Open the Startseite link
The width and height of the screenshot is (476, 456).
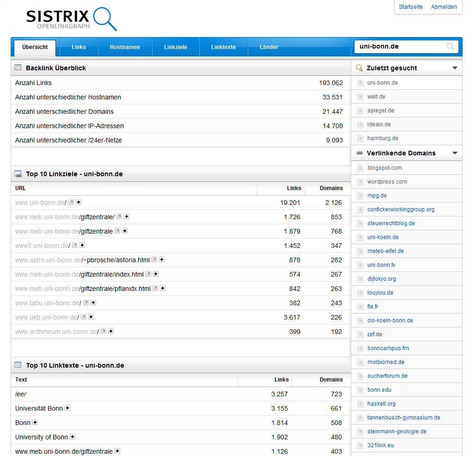[410, 7]
